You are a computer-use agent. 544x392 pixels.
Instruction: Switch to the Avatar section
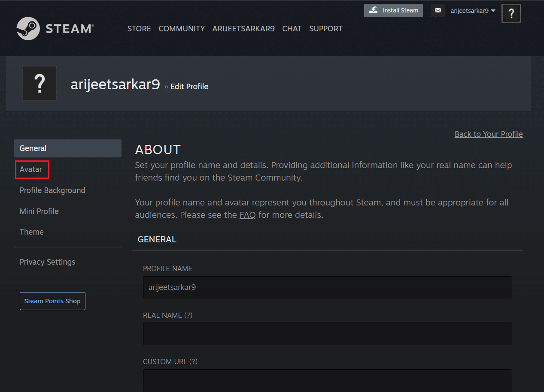31,169
